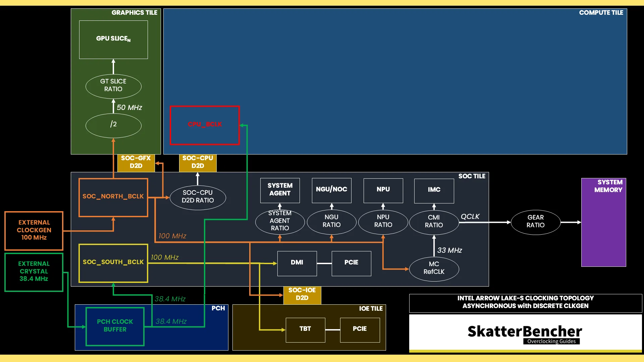Click the DMI box in SOC Tile
Viewport: 644px width, 362px height.
click(297, 263)
